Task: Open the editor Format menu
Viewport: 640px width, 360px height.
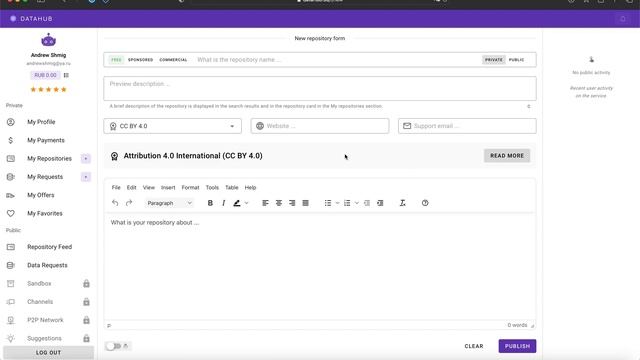Action: (x=190, y=188)
